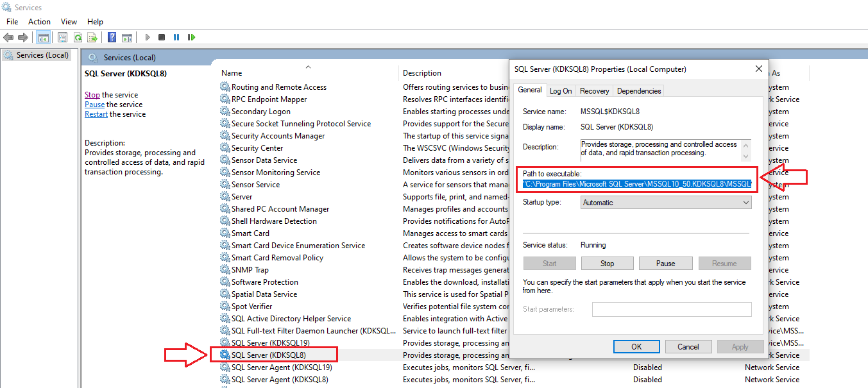
Task: Click the Pause Service icon in the toolbar
Action: pyautogui.click(x=176, y=37)
